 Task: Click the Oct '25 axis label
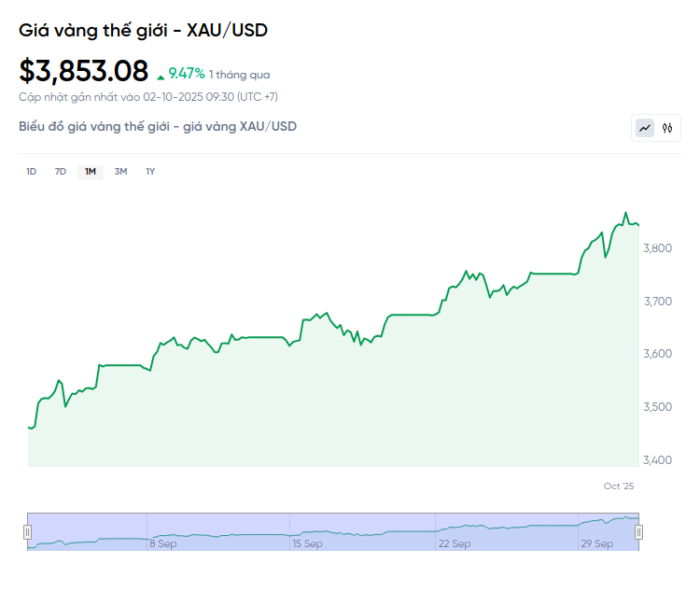tap(619, 486)
